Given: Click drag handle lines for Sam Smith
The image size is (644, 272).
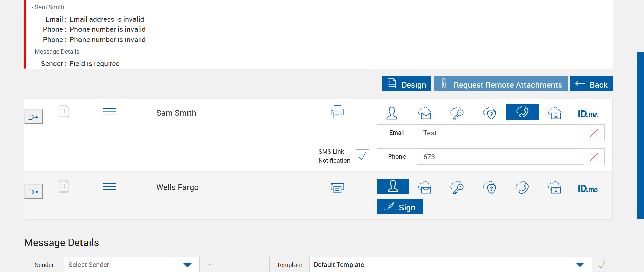Looking at the screenshot, I should click(109, 112).
